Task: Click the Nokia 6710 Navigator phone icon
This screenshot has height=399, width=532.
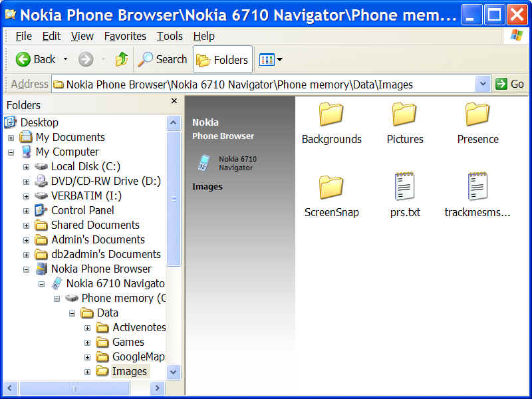Action: (x=204, y=163)
